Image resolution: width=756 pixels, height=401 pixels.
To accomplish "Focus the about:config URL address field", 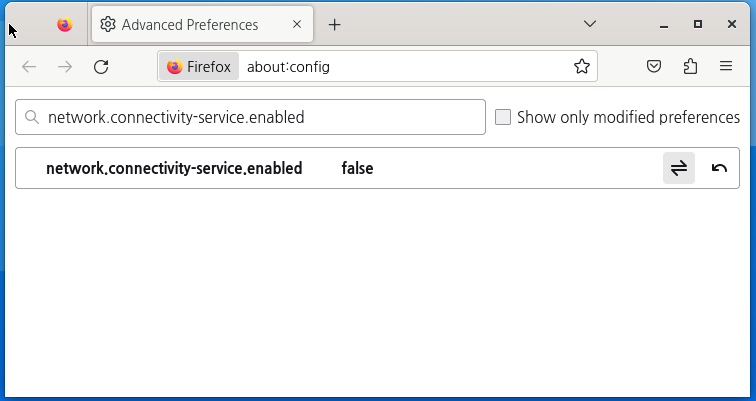I will (x=405, y=67).
